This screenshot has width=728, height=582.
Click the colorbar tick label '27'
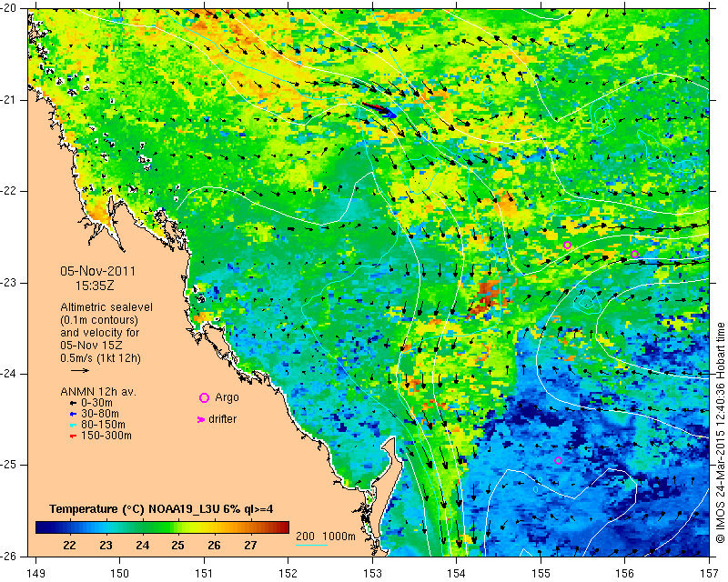pos(250,546)
